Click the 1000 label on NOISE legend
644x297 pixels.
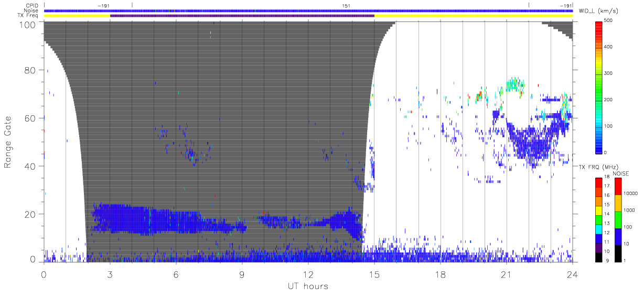click(630, 210)
